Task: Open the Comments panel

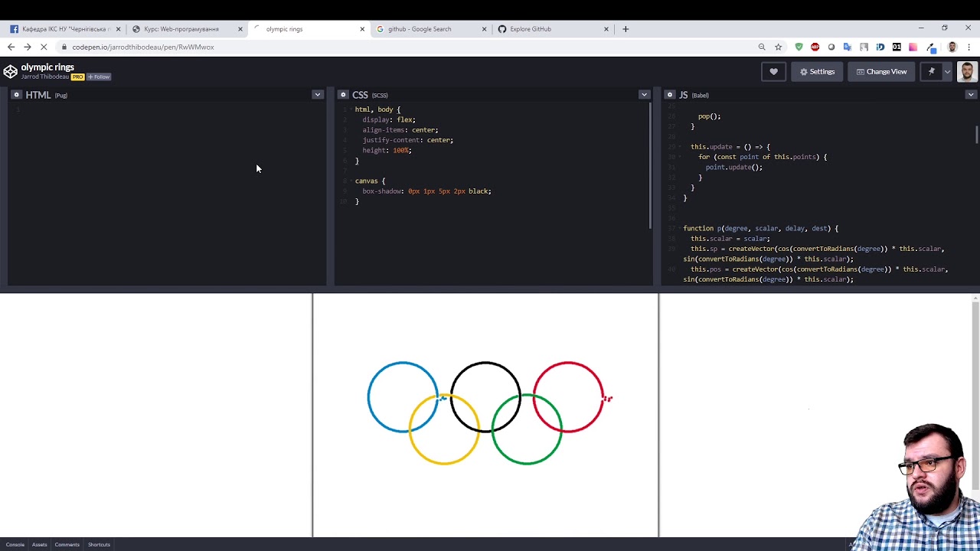Action: click(x=67, y=545)
